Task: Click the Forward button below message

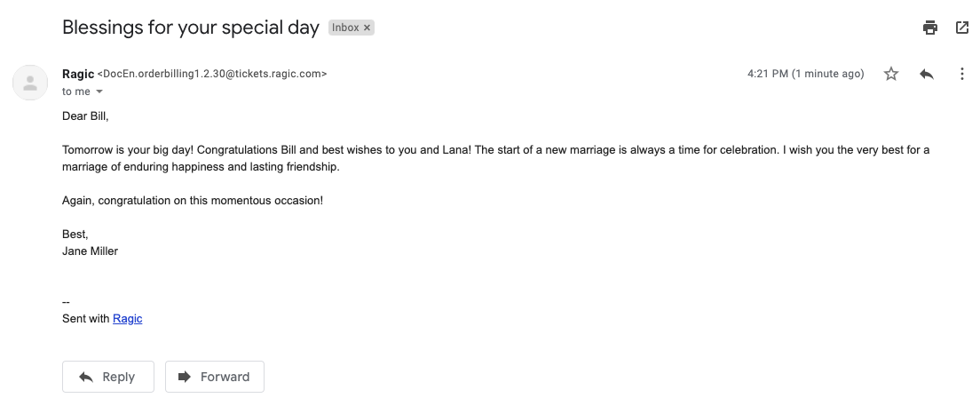Action: click(215, 377)
